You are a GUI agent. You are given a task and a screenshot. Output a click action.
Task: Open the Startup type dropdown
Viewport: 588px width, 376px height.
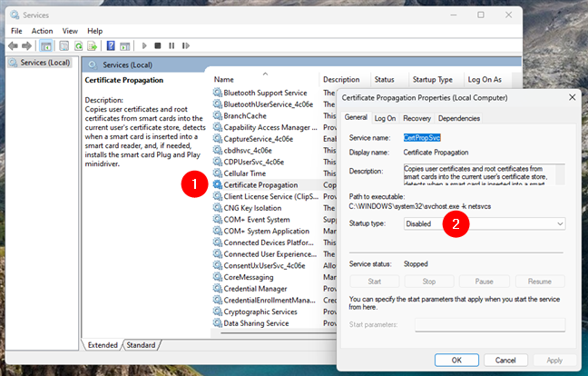pos(485,223)
